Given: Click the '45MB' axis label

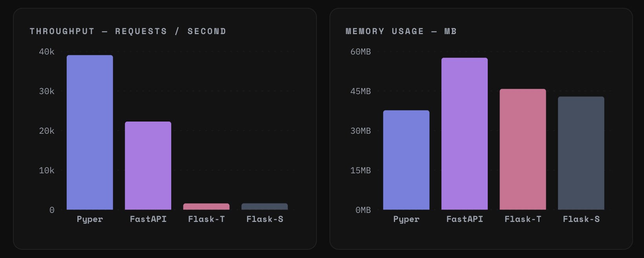Looking at the screenshot, I should (360, 91).
